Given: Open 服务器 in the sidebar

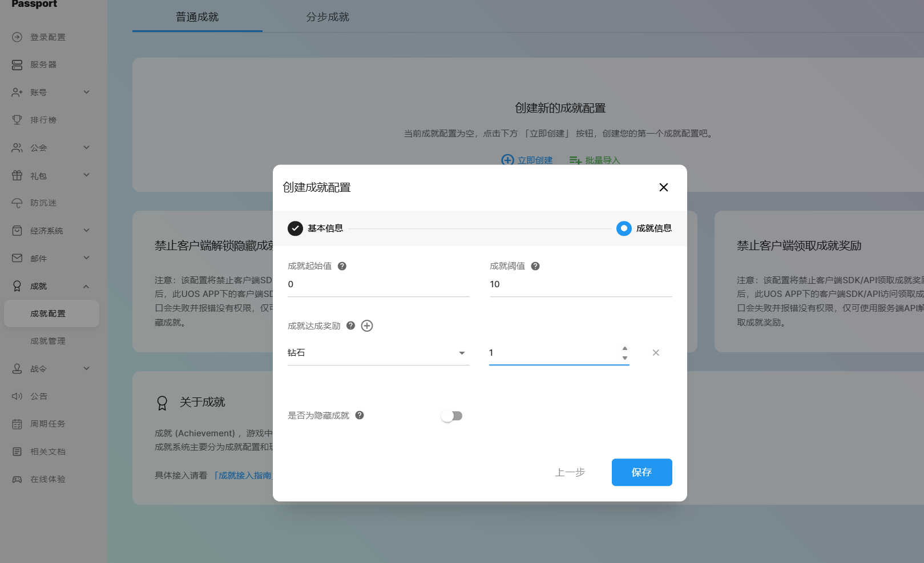Looking at the screenshot, I should (x=43, y=65).
